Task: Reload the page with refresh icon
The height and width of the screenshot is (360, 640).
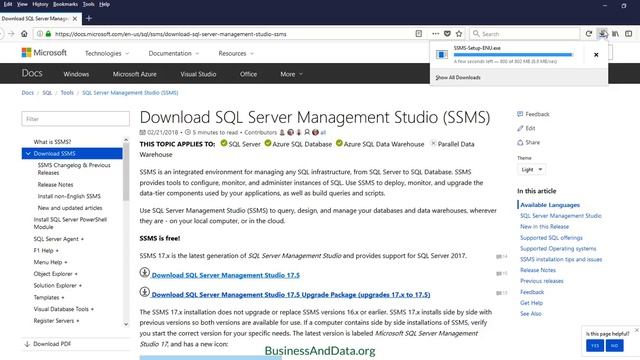Action: (589, 34)
